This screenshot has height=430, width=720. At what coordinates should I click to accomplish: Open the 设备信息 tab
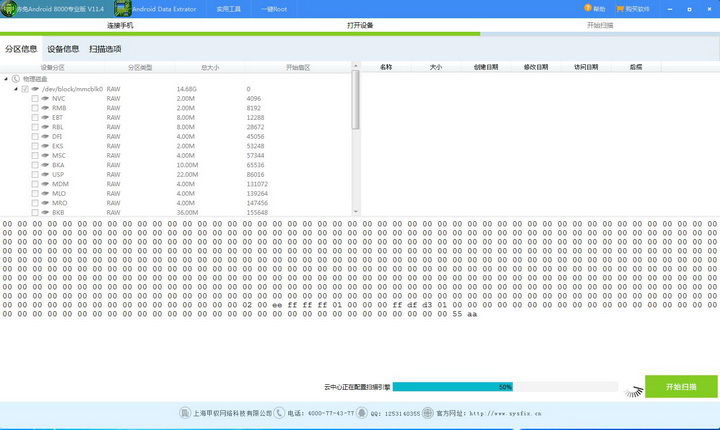(63, 49)
